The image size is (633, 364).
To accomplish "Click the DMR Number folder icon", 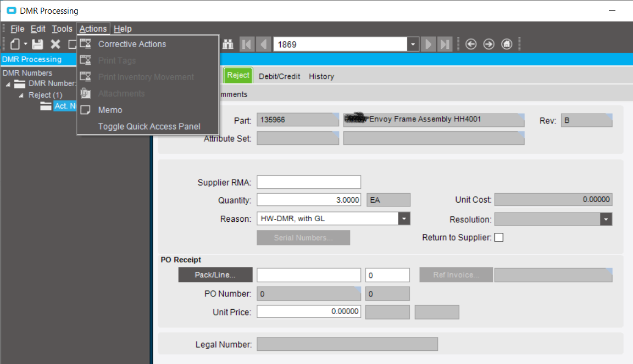I will [x=20, y=83].
